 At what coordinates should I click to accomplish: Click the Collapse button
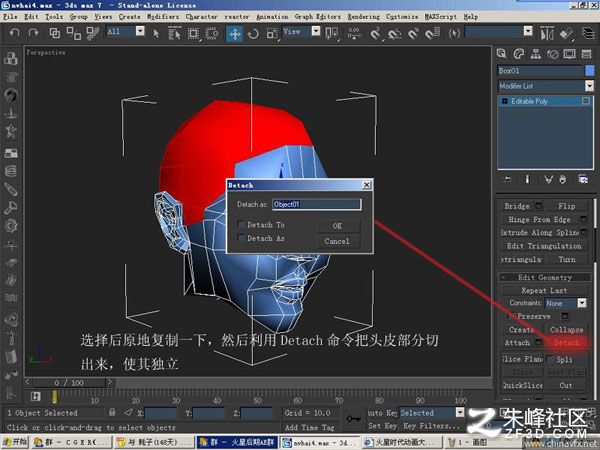coord(567,329)
